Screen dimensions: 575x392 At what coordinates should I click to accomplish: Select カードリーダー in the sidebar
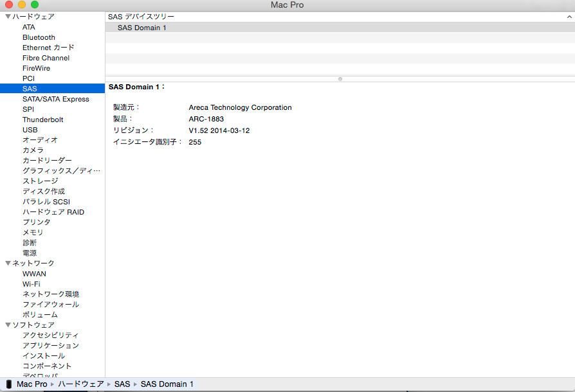tap(48, 161)
